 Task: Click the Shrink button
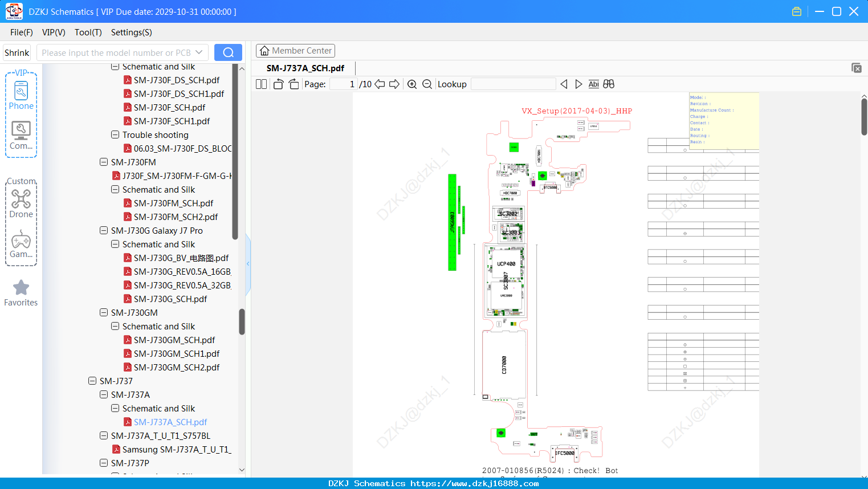17,53
